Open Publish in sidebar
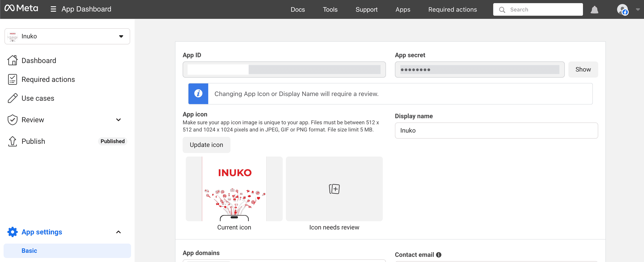644x262 pixels. [x=33, y=141]
